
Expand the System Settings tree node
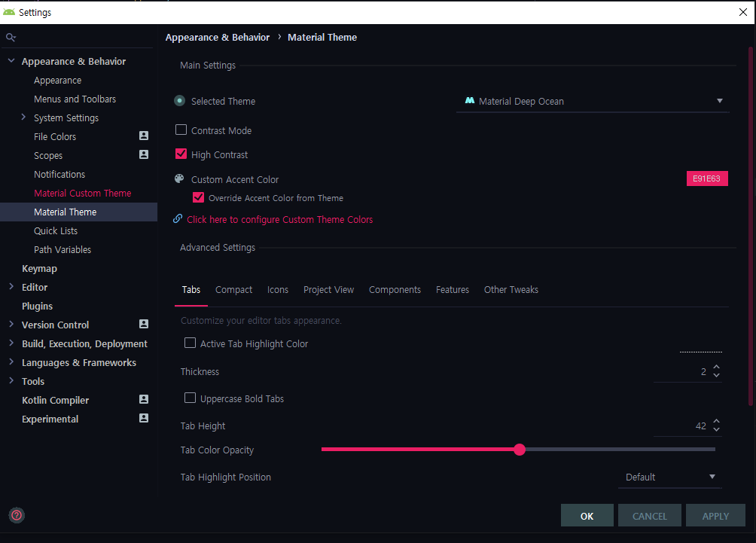point(23,117)
